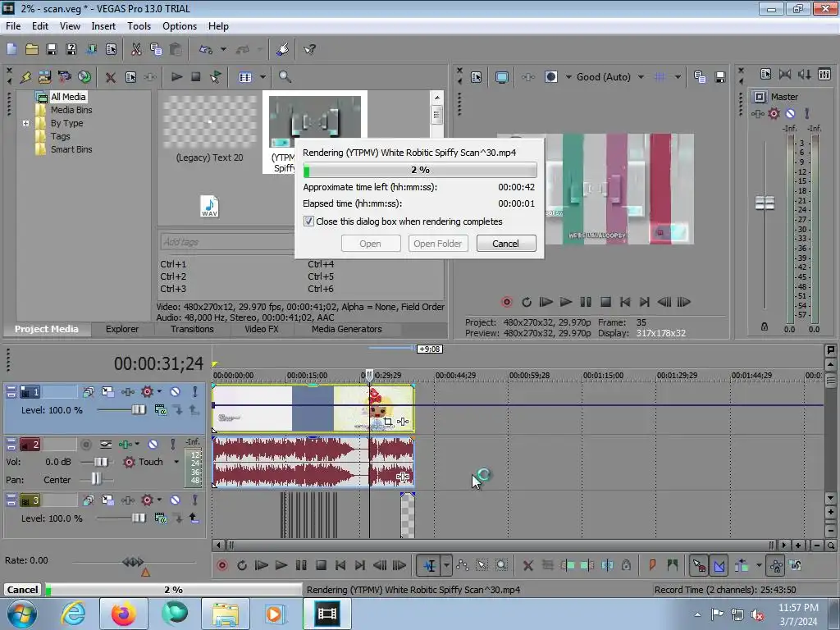The height and width of the screenshot is (630, 840).
Task: Toggle Mute on Master bus
Action: click(790, 113)
